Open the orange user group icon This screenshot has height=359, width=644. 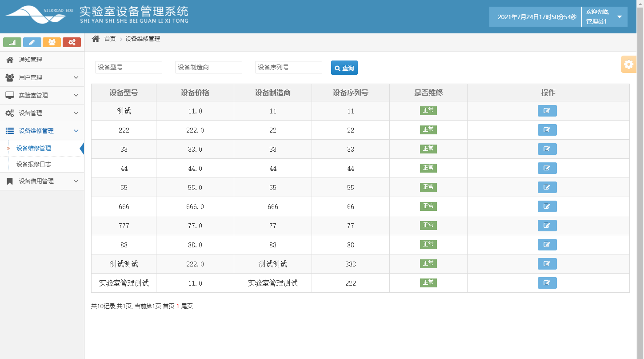(52, 42)
